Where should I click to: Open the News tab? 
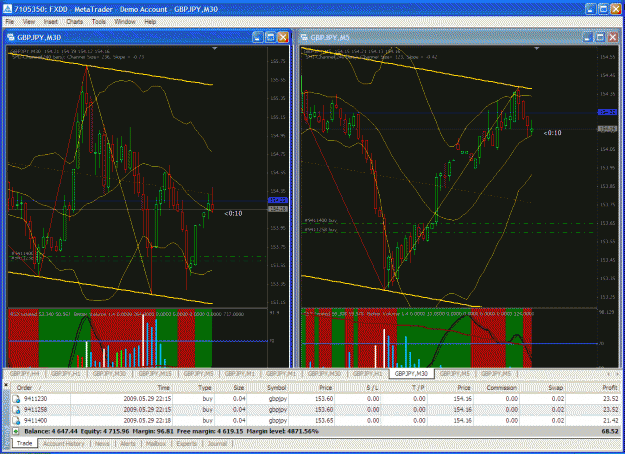pyautogui.click(x=102, y=444)
